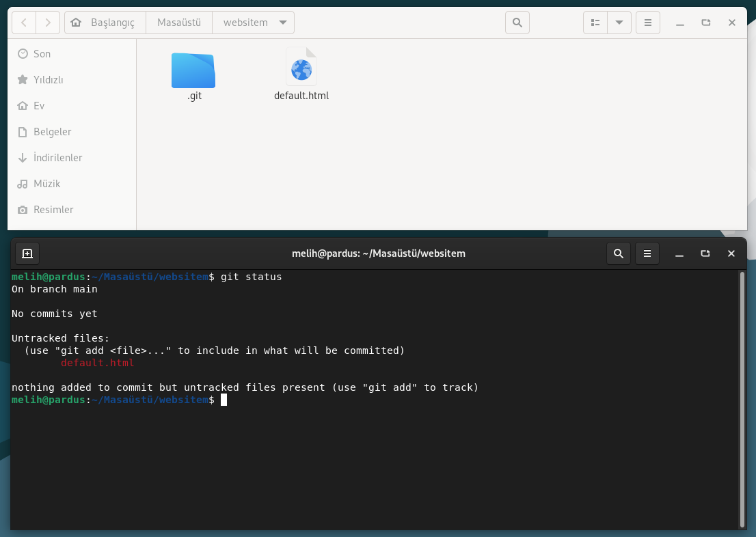Viewport: 756px width, 537px height.
Task: Click red default.html in terminal output
Action: [97, 363]
